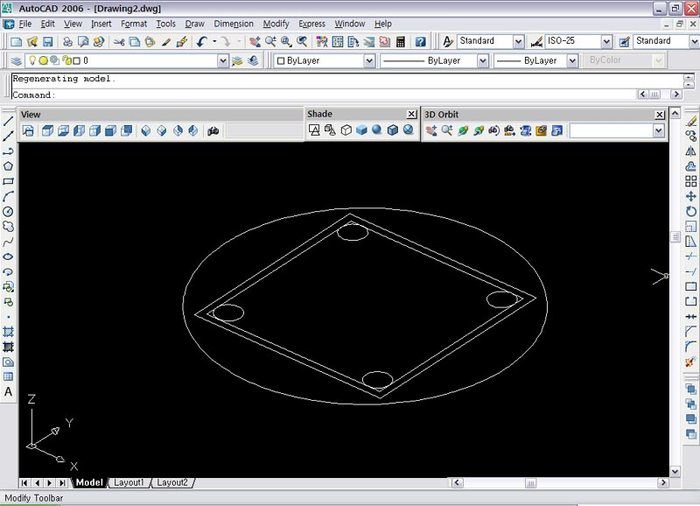Image resolution: width=700 pixels, height=506 pixels.
Task: Open the Properties palette icon
Action: [321, 42]
